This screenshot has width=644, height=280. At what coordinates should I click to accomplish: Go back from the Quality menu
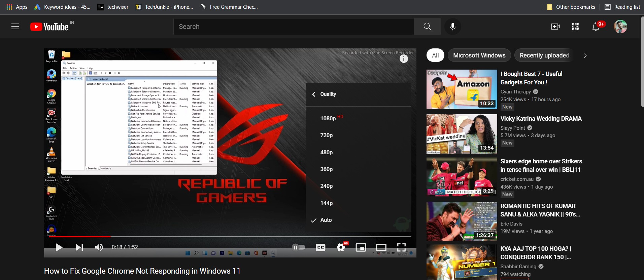314,94
